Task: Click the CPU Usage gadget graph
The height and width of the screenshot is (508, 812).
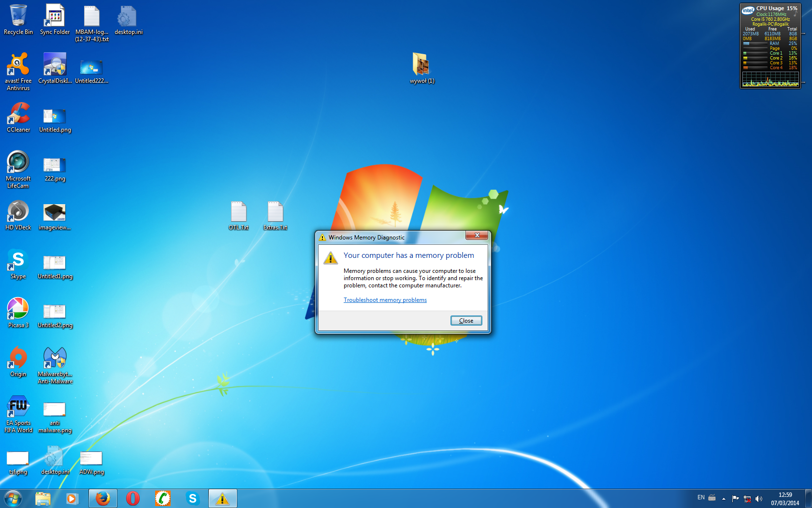Action: pos(770,80)
